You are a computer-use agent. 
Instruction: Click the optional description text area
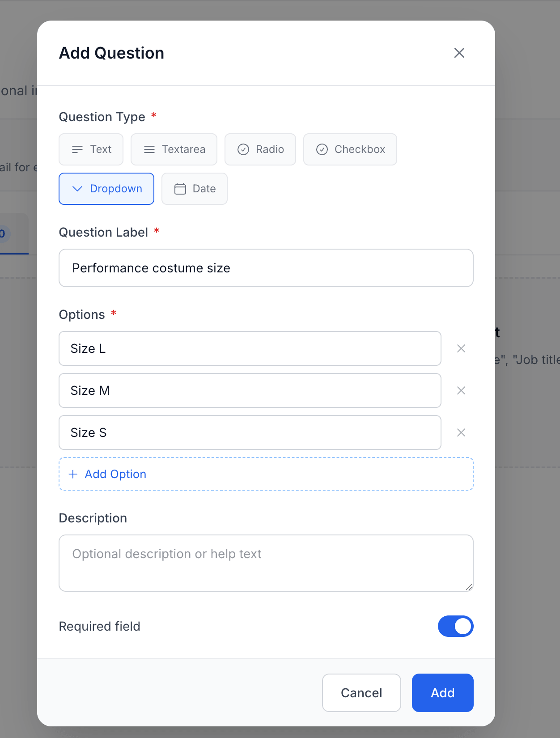pos(266,563)
